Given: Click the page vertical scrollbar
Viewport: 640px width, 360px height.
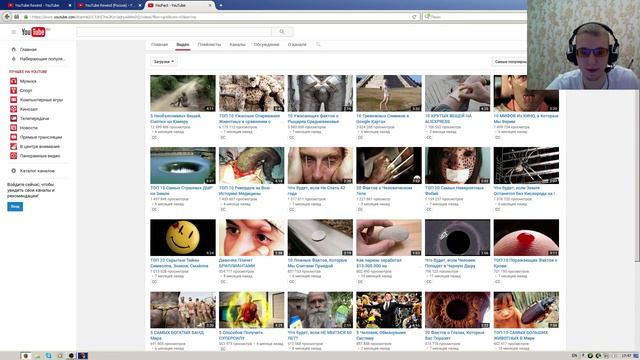Looking at the screenshot, I should click(x=637, y=176).
